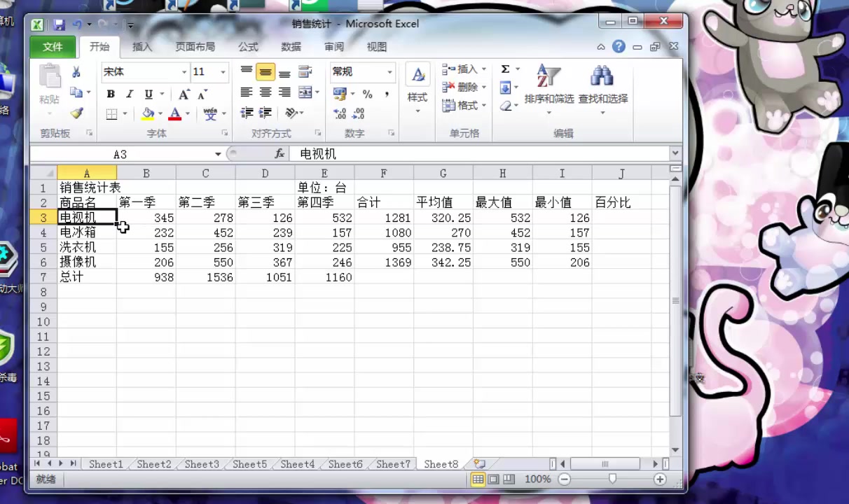
Task: Apply the Accounting number format coins icon
Action: [340, 93]
